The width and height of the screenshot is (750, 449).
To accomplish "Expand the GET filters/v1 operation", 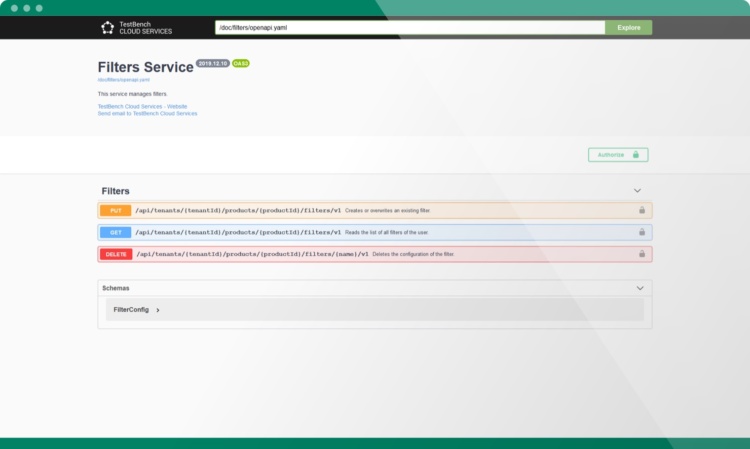I will 375,232.
